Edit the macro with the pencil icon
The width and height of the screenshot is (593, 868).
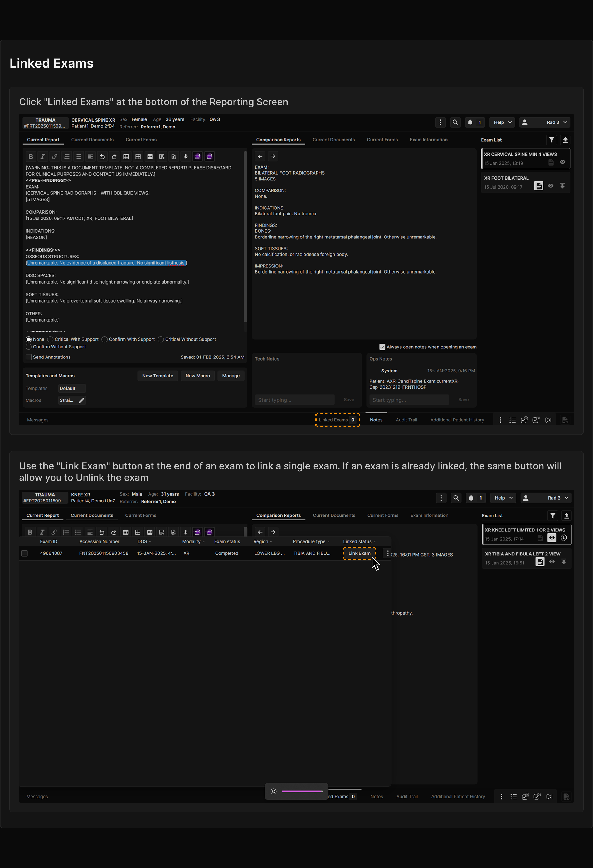tap(82, 400)
